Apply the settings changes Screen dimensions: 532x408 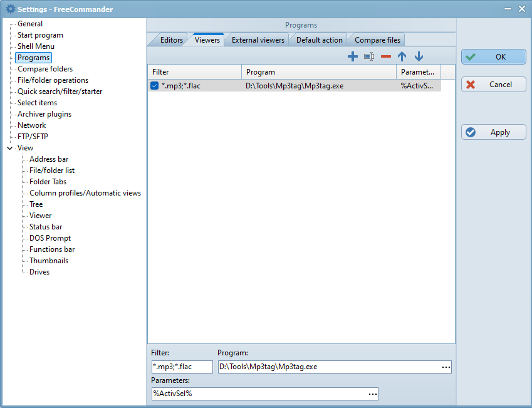tap(494, 132)
